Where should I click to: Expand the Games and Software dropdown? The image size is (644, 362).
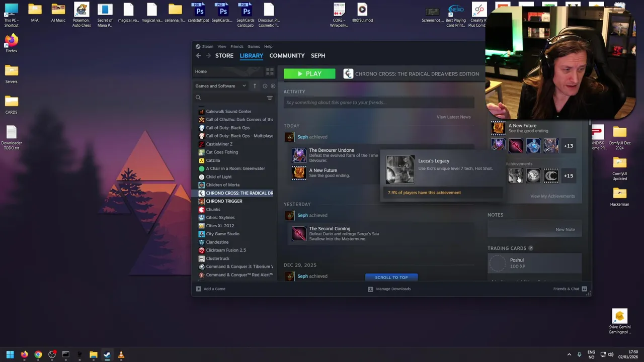click(220, 86)
